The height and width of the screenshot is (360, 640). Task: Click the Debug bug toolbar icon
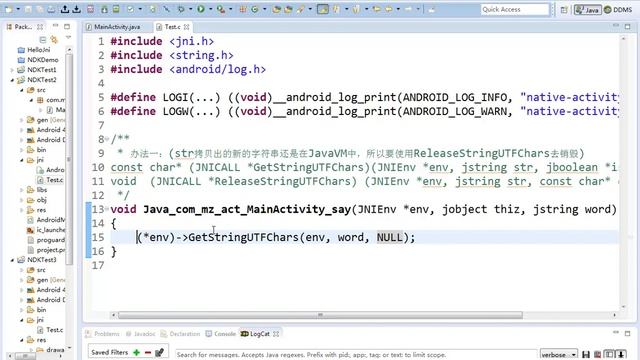coord(181,9)
